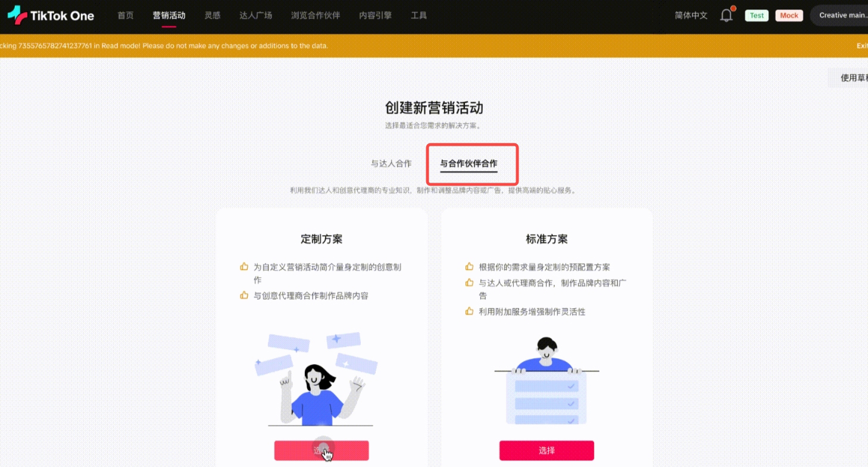Select the 与合作伙伴合作 tab
Image resolution: width=868 pixels, height=467 pixels.
(469, 164)
